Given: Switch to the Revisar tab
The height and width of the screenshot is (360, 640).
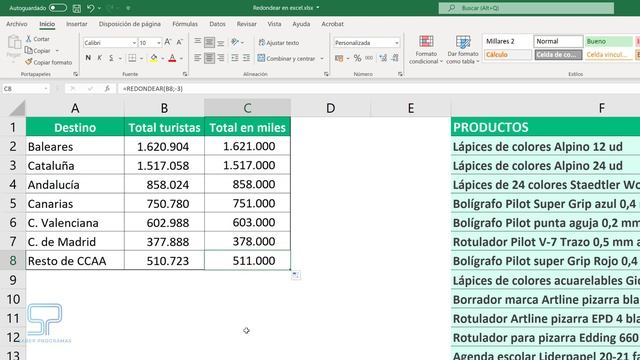Looking at the screenshot, I should (247, 24).
